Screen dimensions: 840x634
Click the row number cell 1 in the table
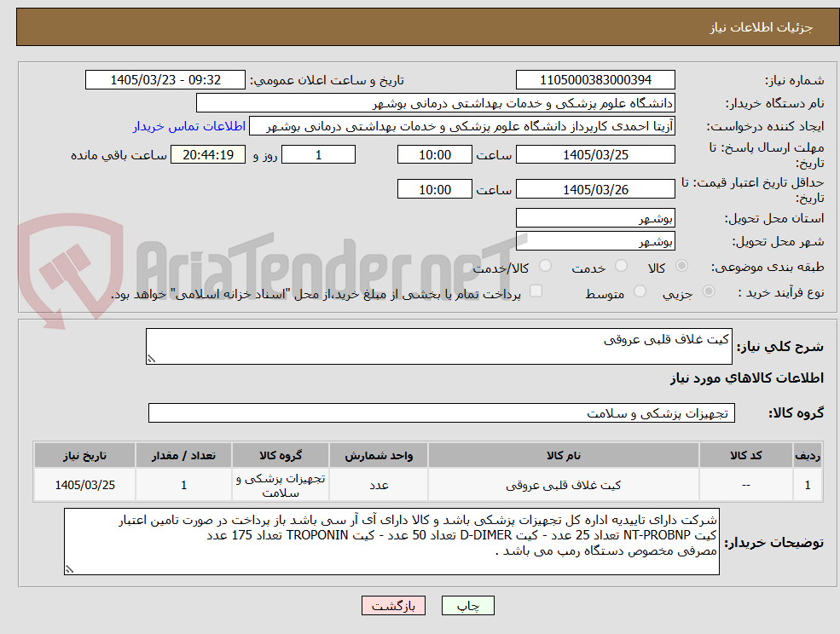[808, 485]
